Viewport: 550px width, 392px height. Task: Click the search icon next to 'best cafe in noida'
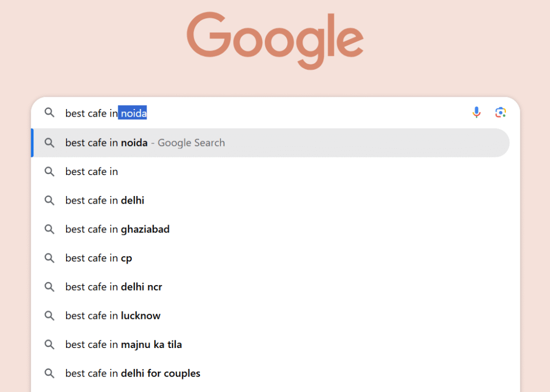[x=49, y=142]
